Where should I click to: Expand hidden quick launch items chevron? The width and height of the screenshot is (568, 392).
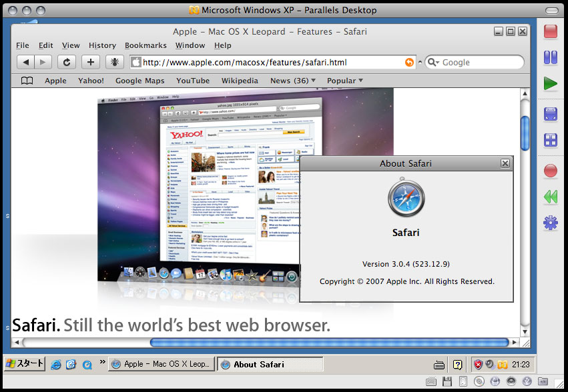(x=103, y=361)
